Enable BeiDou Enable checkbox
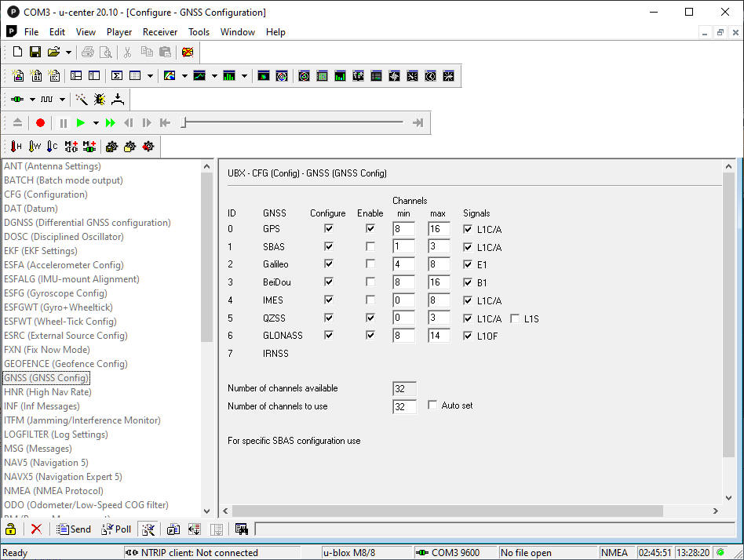 pos(370,282)
